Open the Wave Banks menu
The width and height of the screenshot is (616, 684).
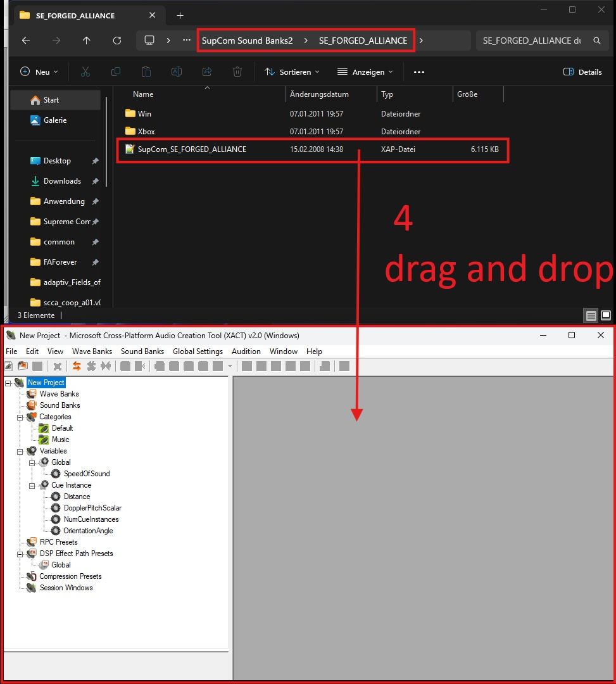click(92, 351)
